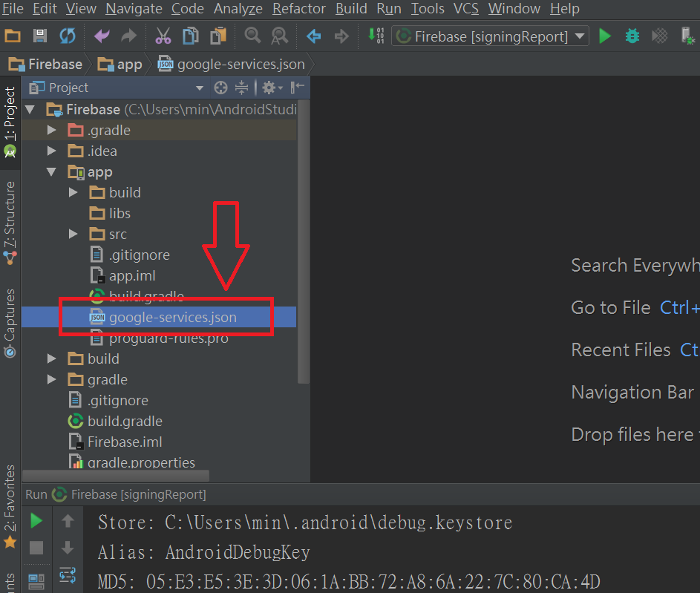The image size is (700, 593).
Task: Expand the .idea folder
Action: [52, 151]
